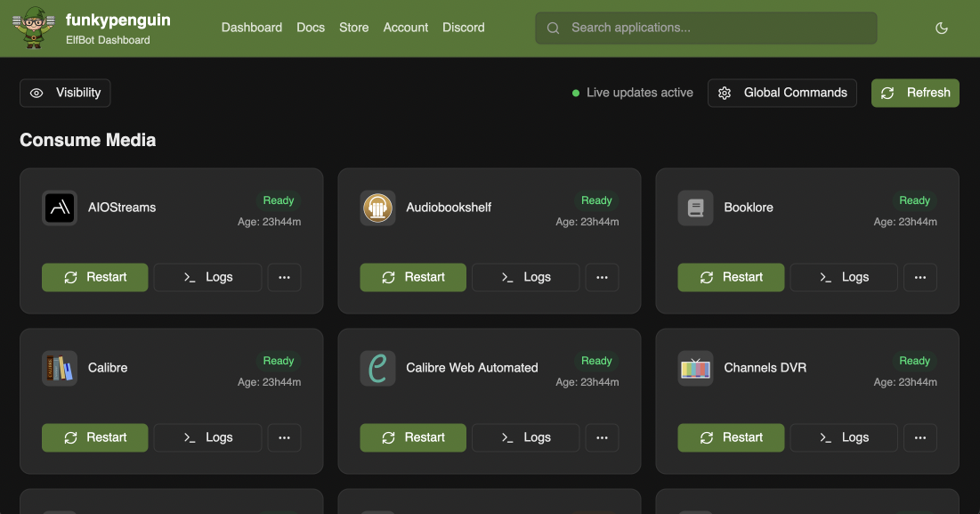
Task: View Audiobookshelf logs
Action: tap(526, 278)
